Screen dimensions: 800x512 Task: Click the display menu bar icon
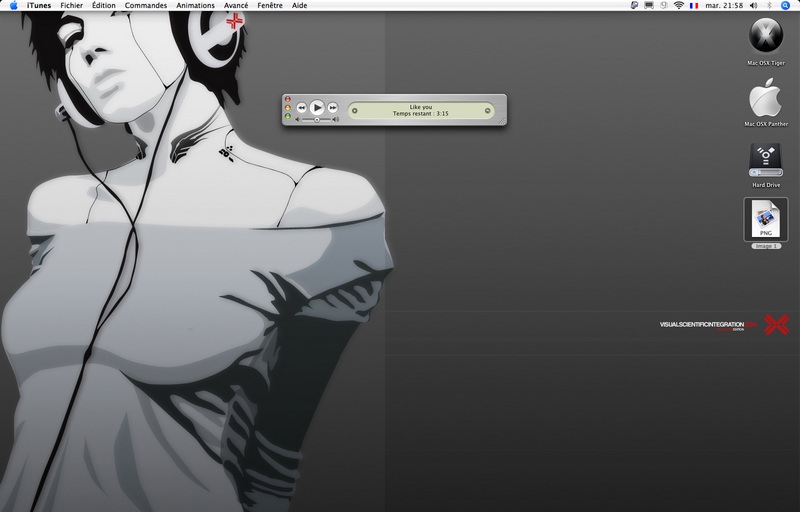[649, 6]
